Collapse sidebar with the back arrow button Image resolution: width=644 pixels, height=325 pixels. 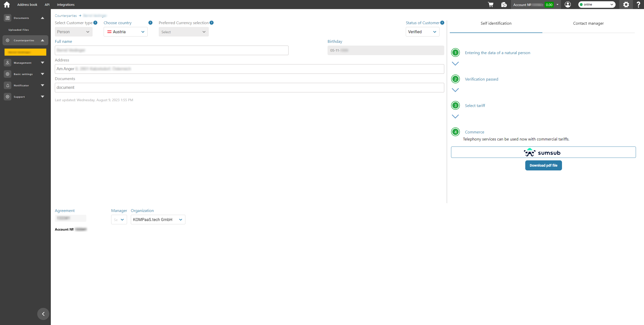point(43,314)
